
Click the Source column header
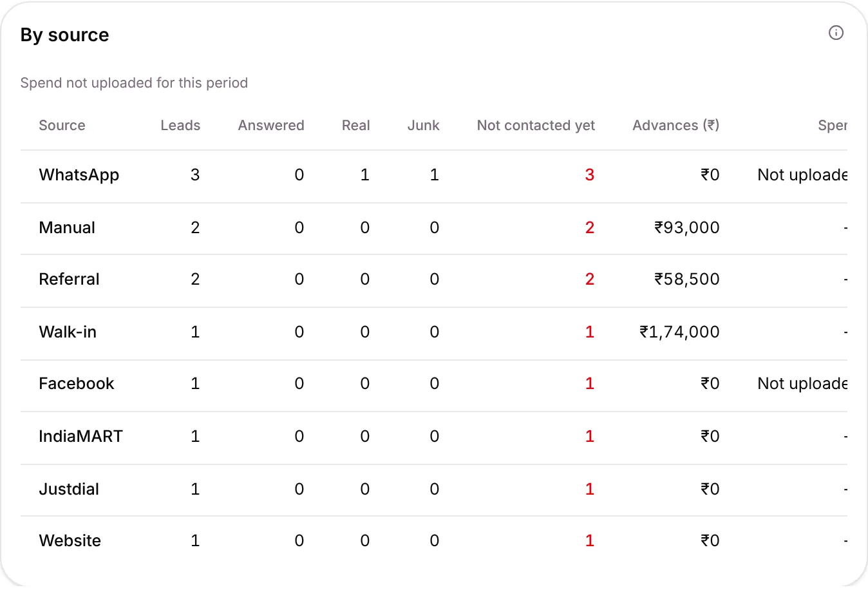[62, 126]
